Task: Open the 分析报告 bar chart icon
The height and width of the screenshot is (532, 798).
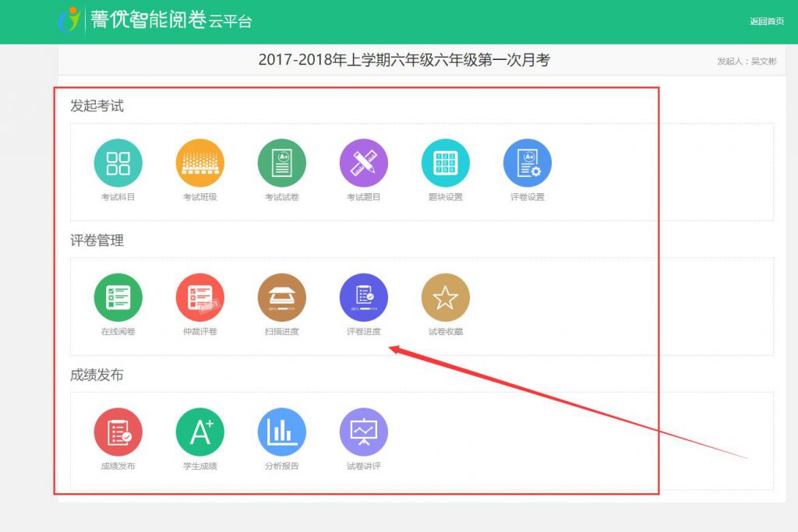Action: tap(281, 432)
